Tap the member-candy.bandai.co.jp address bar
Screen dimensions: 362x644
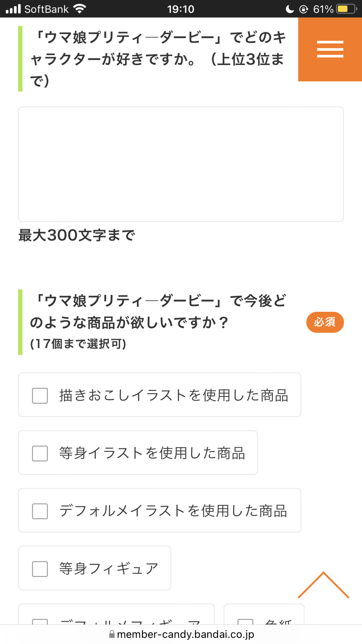click(x=185, y=634)
